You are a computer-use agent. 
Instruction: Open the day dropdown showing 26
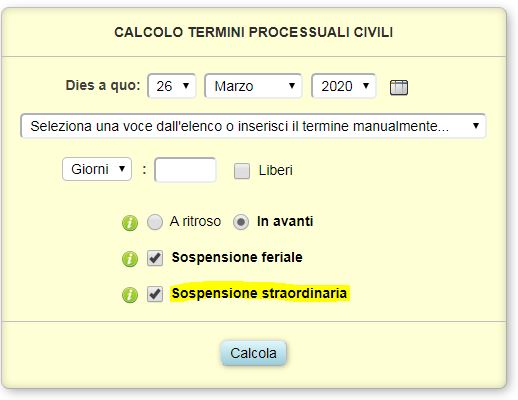click(172, 86)
